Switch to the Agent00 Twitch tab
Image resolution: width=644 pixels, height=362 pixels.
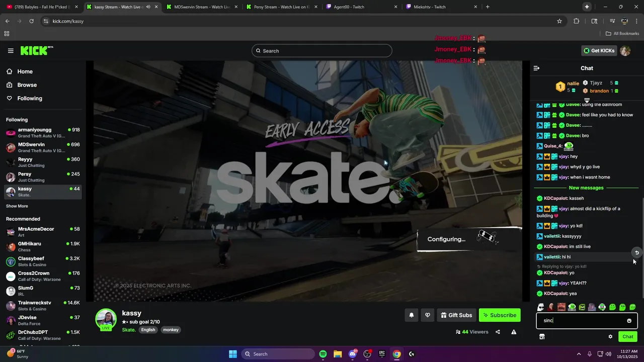[x=361, y=7]
